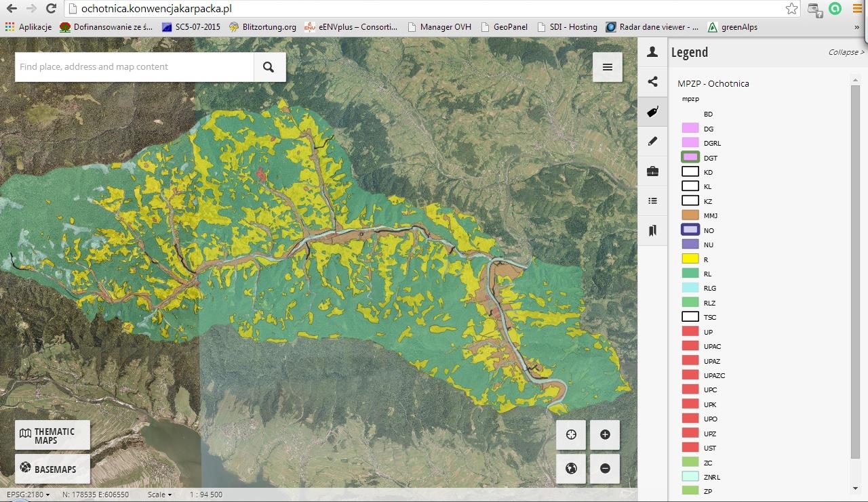The width and height of the screenshot is (868, 502).
Task: Zoom in with the plus button
Action: click(x=605, y=435)
